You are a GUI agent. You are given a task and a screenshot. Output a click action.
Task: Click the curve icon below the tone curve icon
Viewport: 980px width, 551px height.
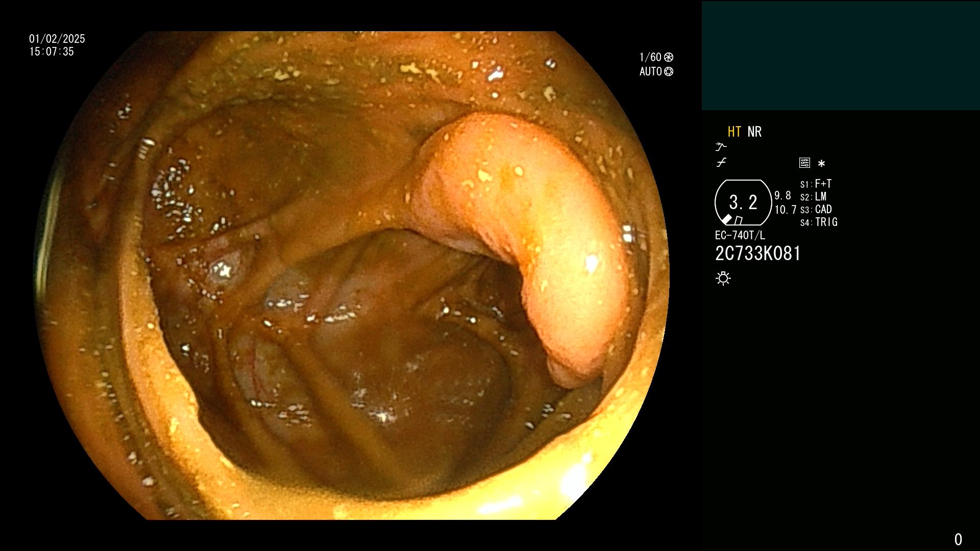pyautogui.click(x=721, y=163)
